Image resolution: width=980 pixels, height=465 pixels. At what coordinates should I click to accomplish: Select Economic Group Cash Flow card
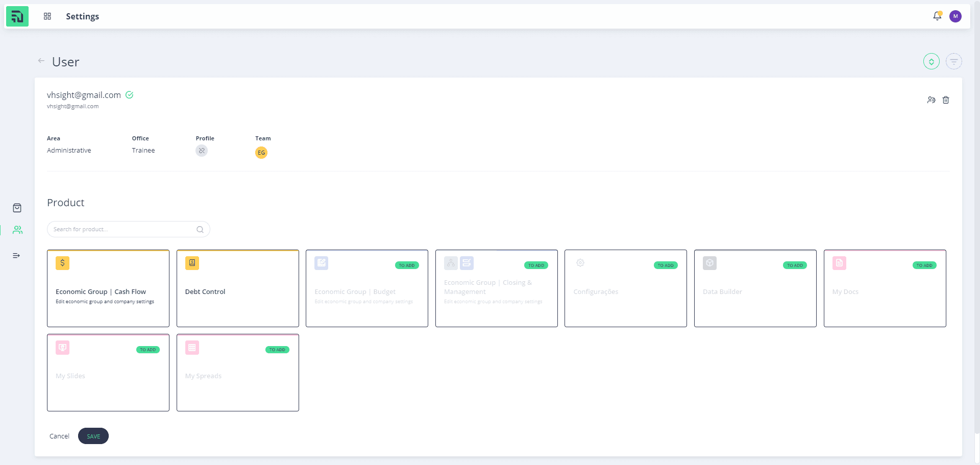tap(108, 288)
